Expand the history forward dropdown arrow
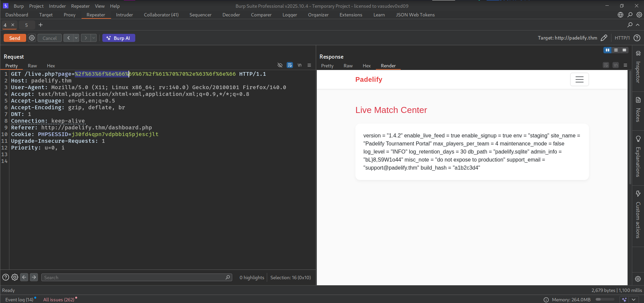 point(94,38)
